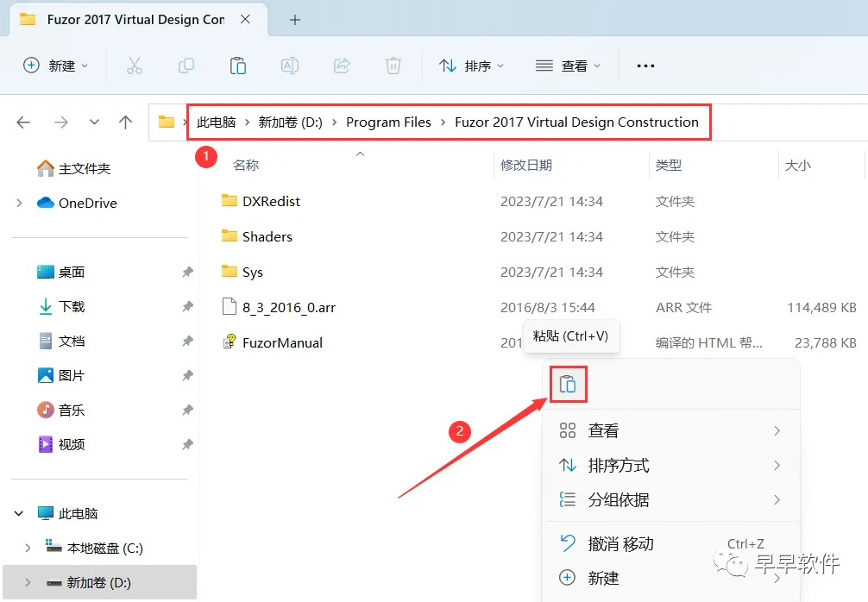Add a new tab with plus button
Viewport: 868px width, 602px height.
click(295, 20)
